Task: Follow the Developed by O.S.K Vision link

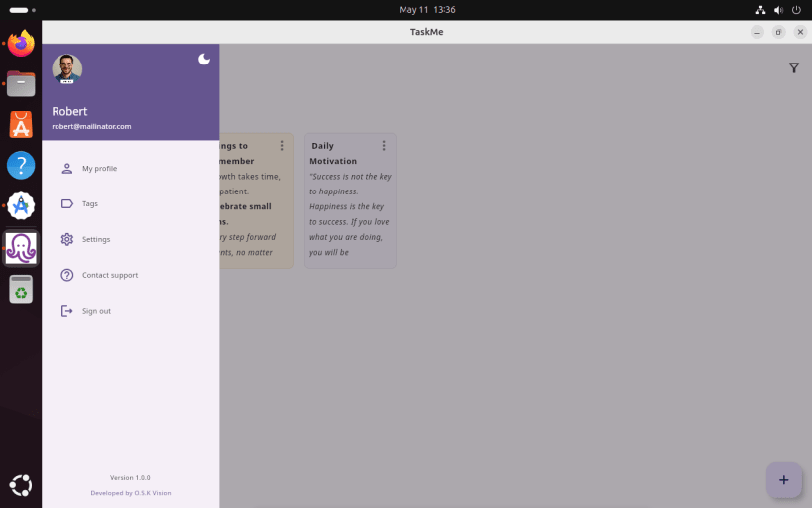Action: click(x=131, y=493)
